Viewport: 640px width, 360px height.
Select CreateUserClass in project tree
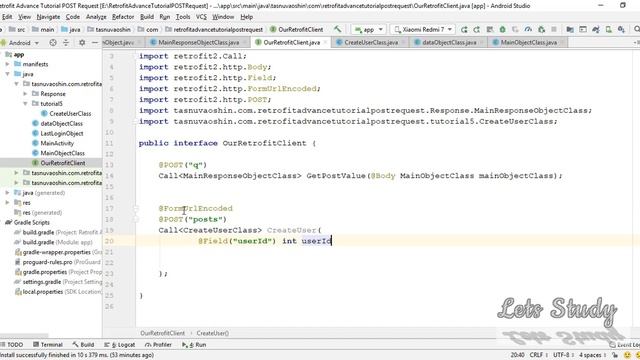click(70, 113)
